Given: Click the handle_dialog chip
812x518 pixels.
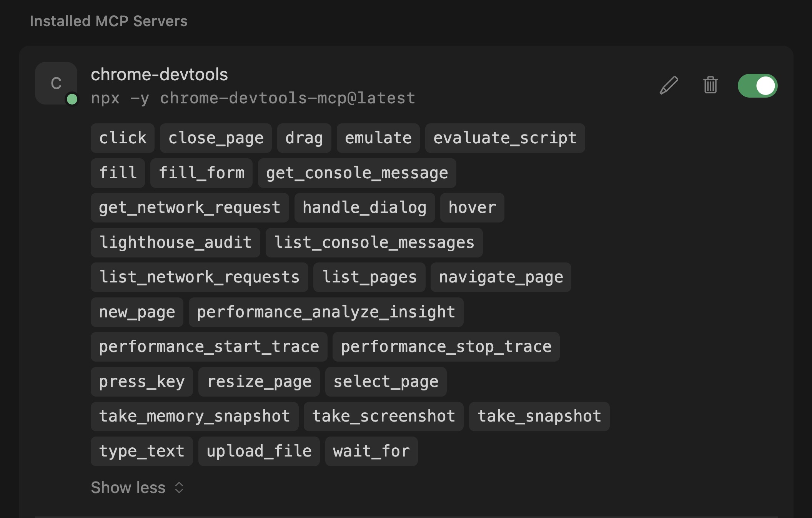Looking at the screenshot, I should pyautogui.click(x=364, y=208).
